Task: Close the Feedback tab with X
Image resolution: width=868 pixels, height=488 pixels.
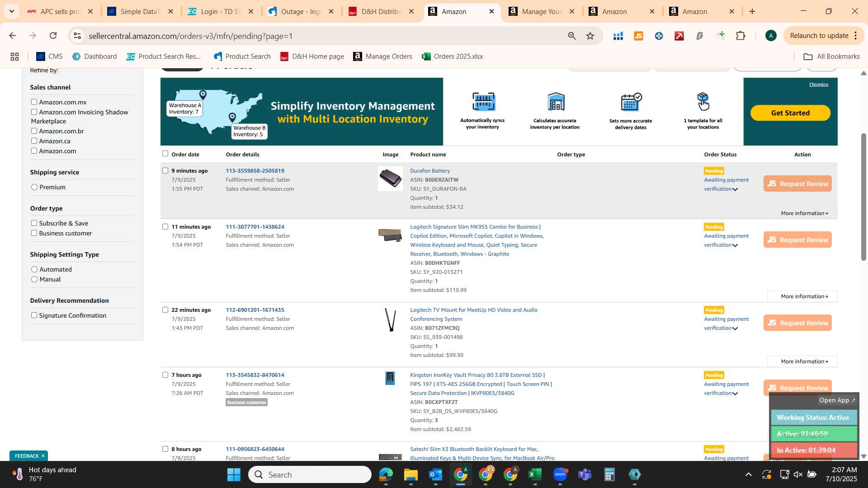Action: pos(43,456)
